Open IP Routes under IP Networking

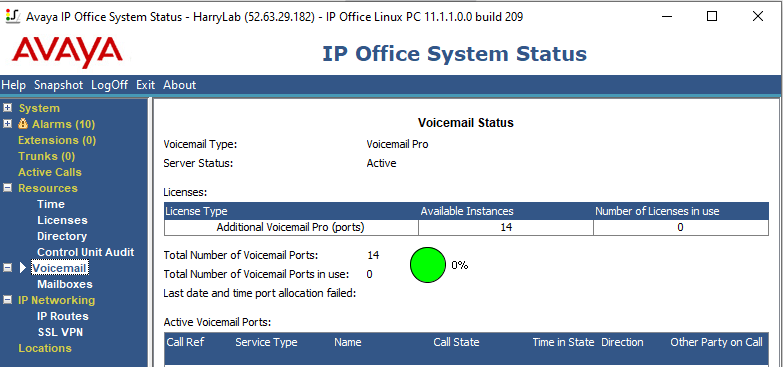(x=63, y=316)
